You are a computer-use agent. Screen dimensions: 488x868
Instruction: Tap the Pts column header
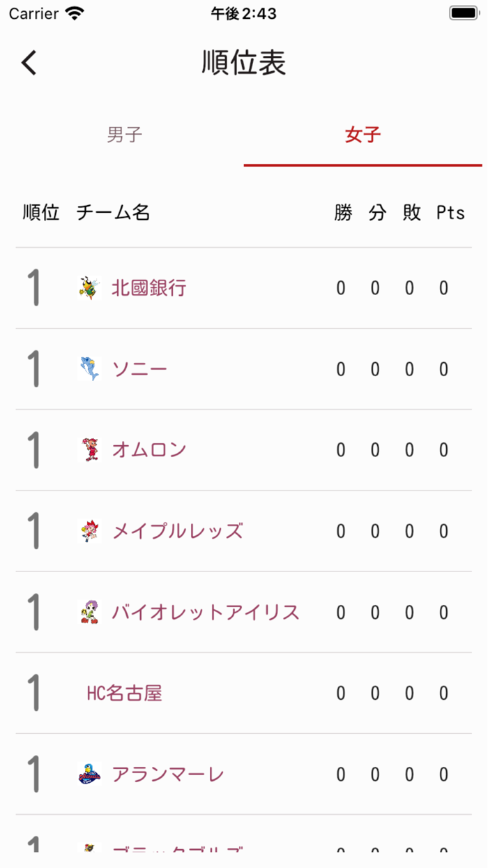pos(450,213)
